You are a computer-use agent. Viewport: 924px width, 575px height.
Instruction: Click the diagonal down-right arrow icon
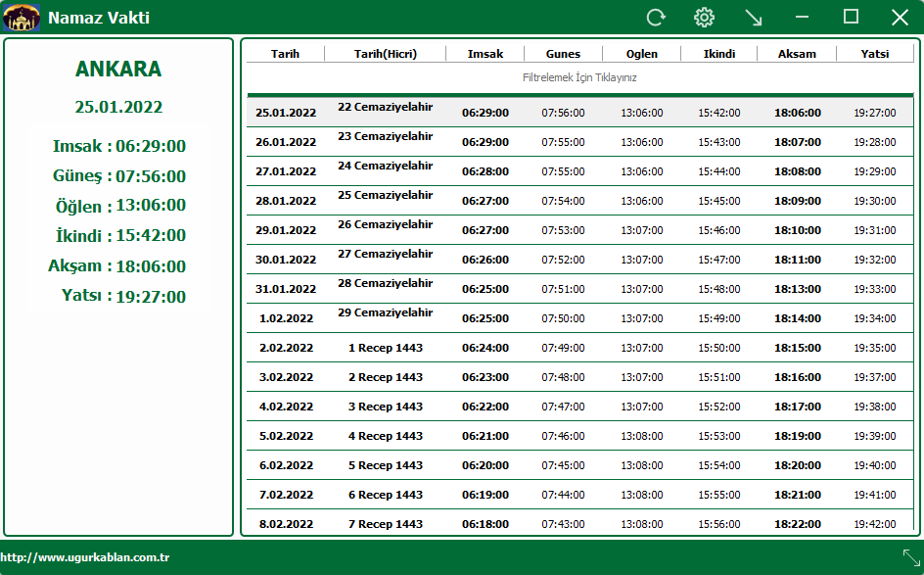click(753, 18)
